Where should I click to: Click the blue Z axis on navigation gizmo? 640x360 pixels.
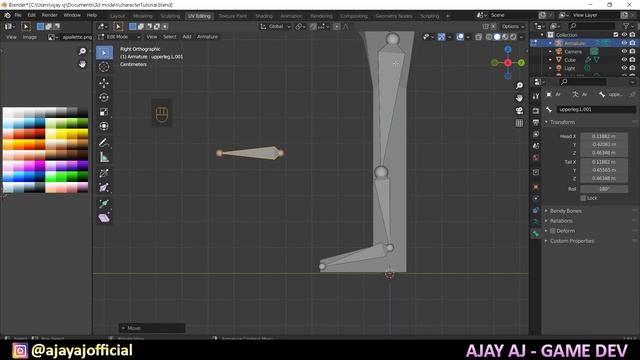508,50
